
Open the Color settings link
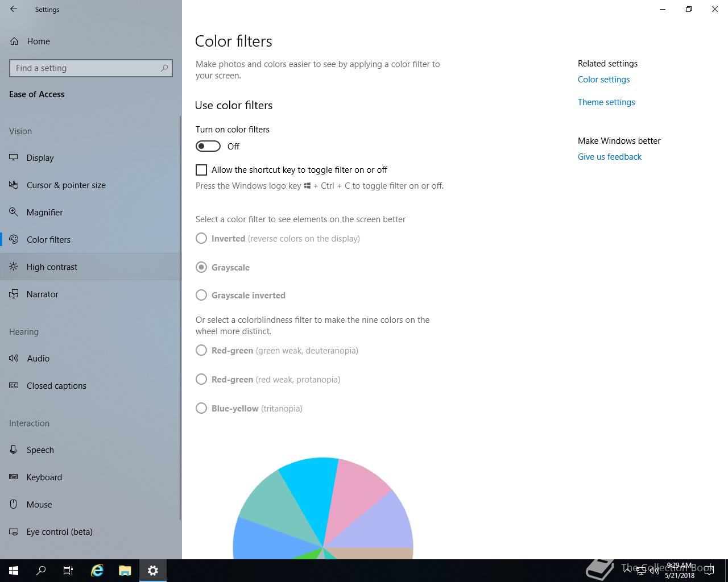[603, 80]
